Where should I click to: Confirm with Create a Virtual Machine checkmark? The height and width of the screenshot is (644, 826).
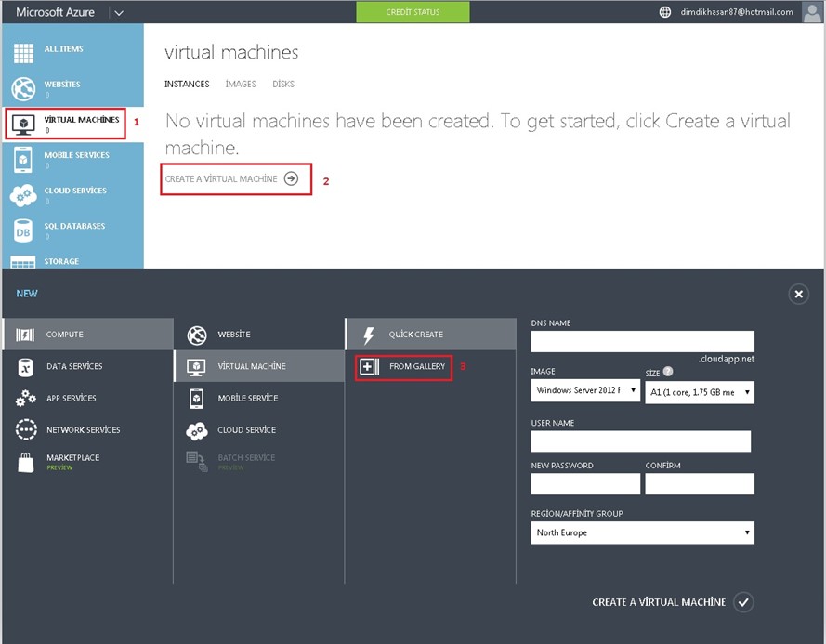pos(742,602)
